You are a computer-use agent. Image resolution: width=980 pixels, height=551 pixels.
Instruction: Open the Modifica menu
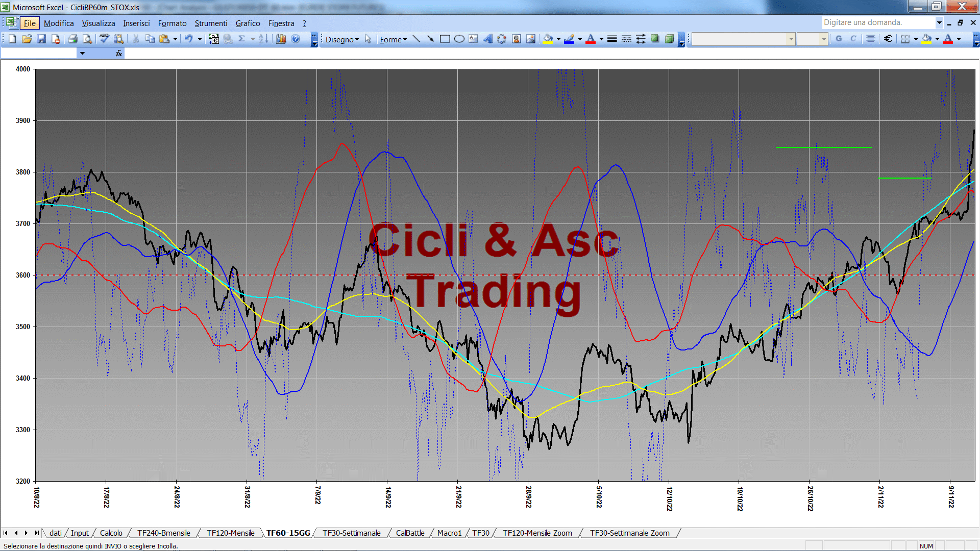(59, 23)
